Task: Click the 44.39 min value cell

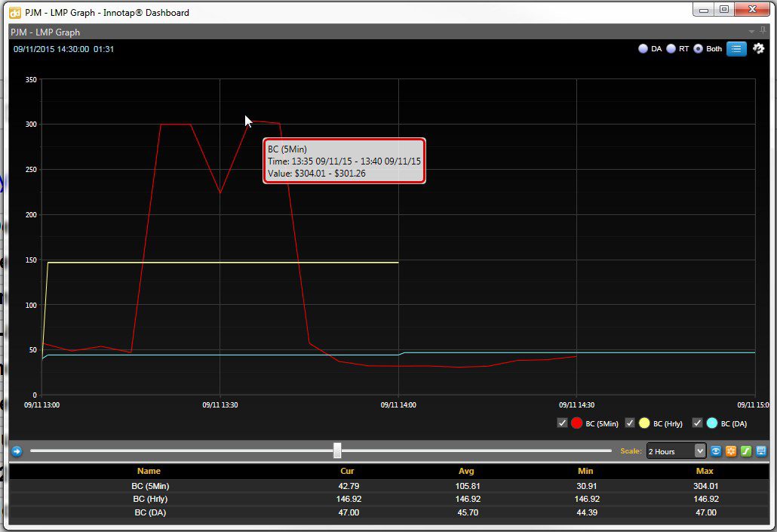Action: [x=587, y=512]
